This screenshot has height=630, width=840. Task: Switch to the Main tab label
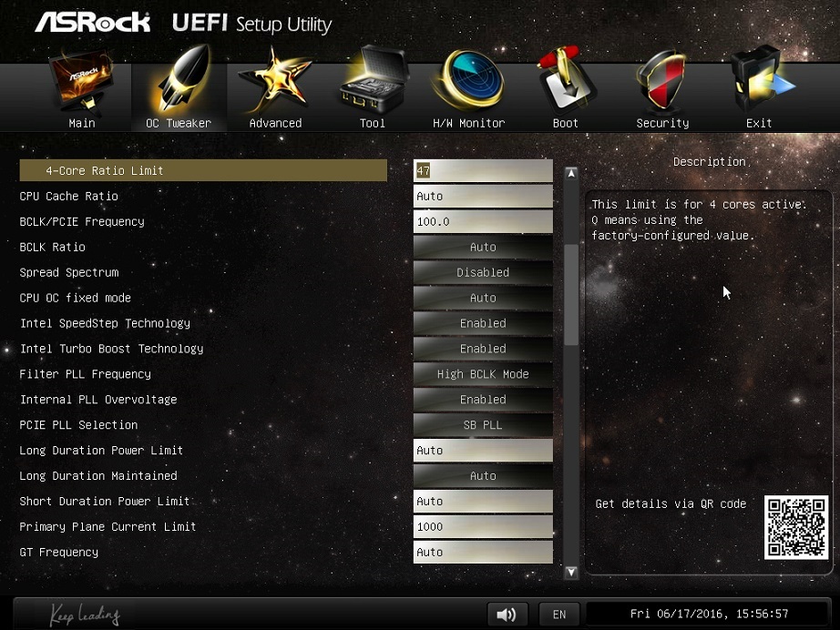[82, 123]
